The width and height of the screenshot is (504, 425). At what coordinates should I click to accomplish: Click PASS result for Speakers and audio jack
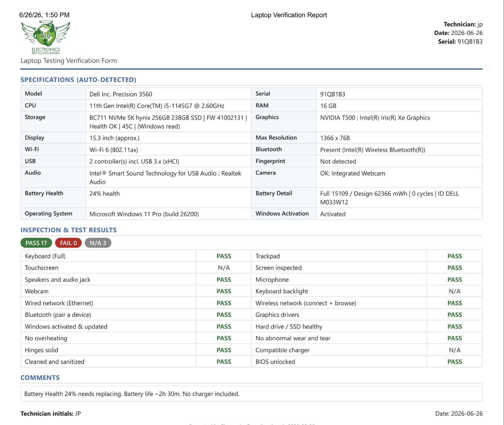coord(224,280)
